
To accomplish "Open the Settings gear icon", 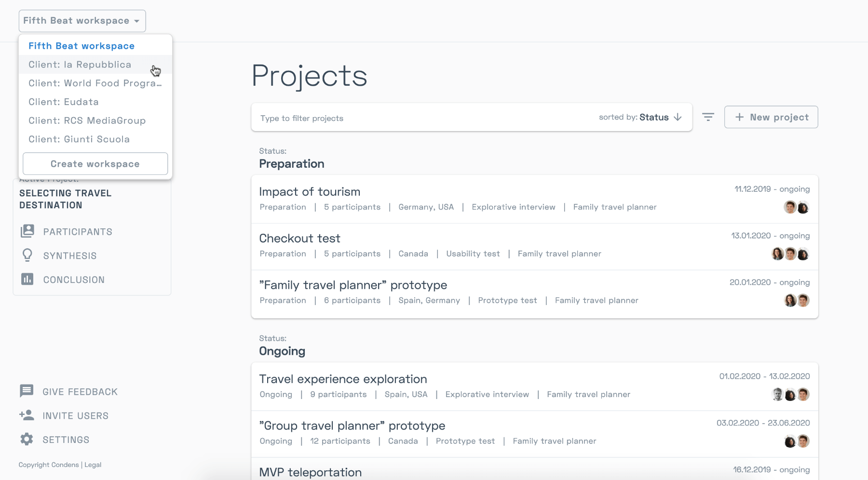I will [27, 439].
